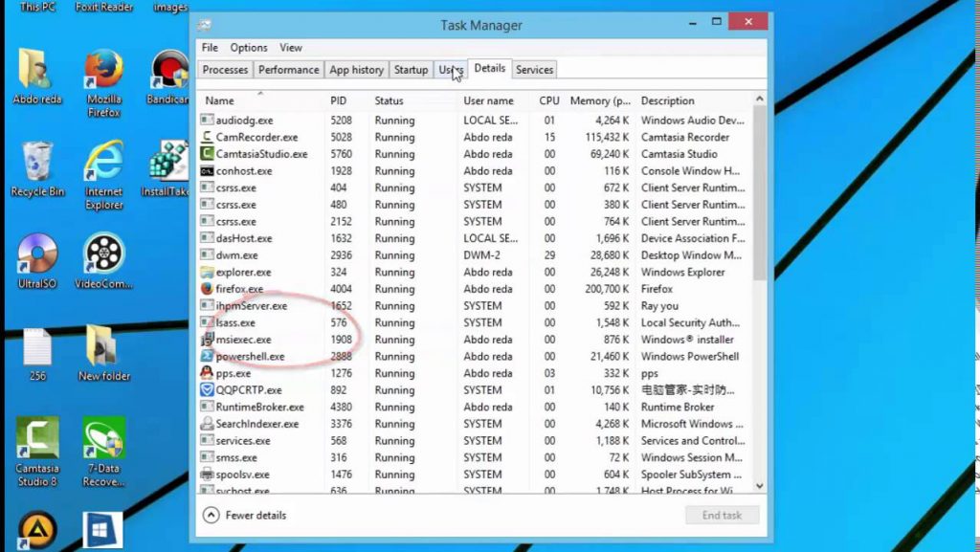This screenshot has height=552, width=980.
Task: Click the explorer.exe folder icon in list
Action: pyautogui.click(x=207, y=272)
